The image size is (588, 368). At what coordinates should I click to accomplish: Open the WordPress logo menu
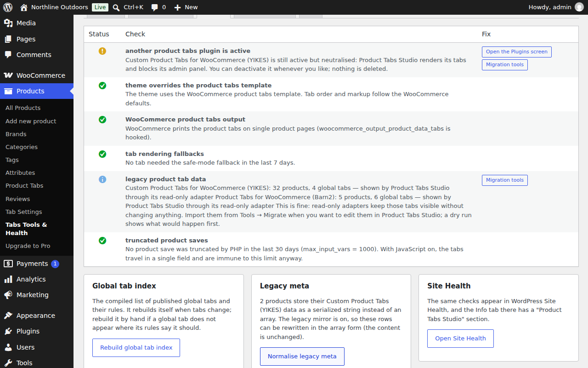click(8, 7)
